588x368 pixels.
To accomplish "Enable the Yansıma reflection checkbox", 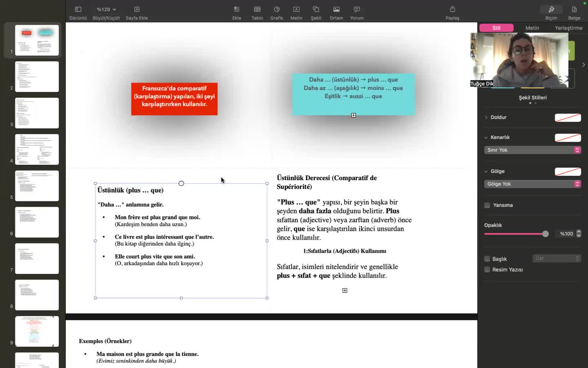I will (x=487, y=205).
